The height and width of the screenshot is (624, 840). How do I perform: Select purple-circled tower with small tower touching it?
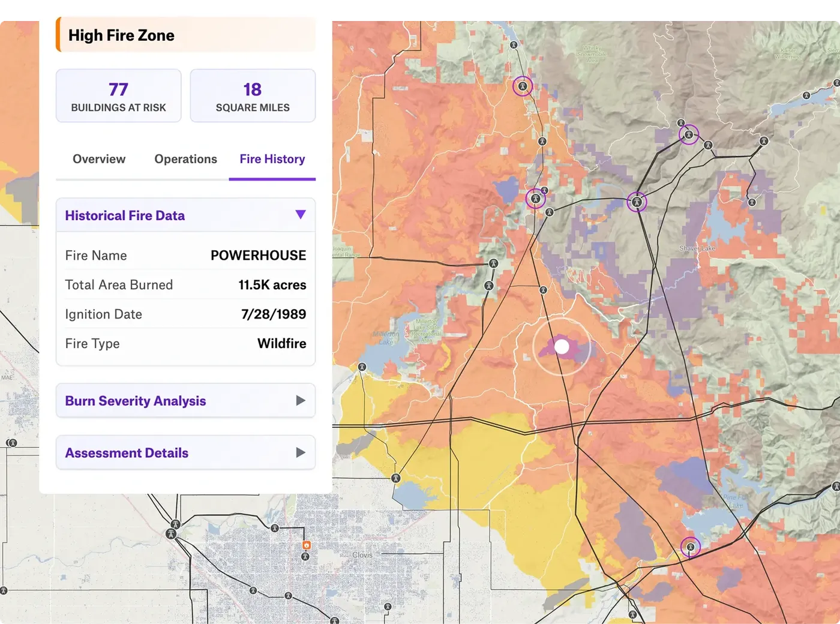[x=689, y=134]
